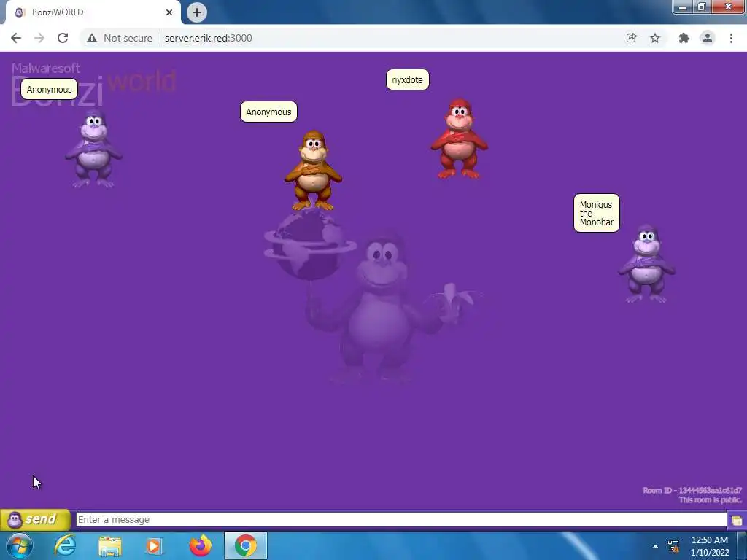Click the brown Bonzi character
Image resolution: width=747 pixels, height=560 pixels.
tap(313, 171)
